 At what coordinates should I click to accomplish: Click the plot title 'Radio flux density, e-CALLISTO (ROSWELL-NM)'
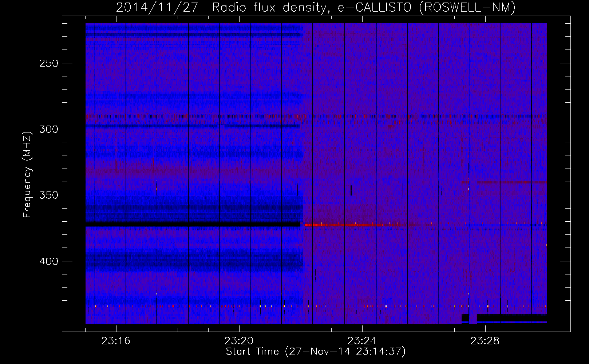pos(364,7)
